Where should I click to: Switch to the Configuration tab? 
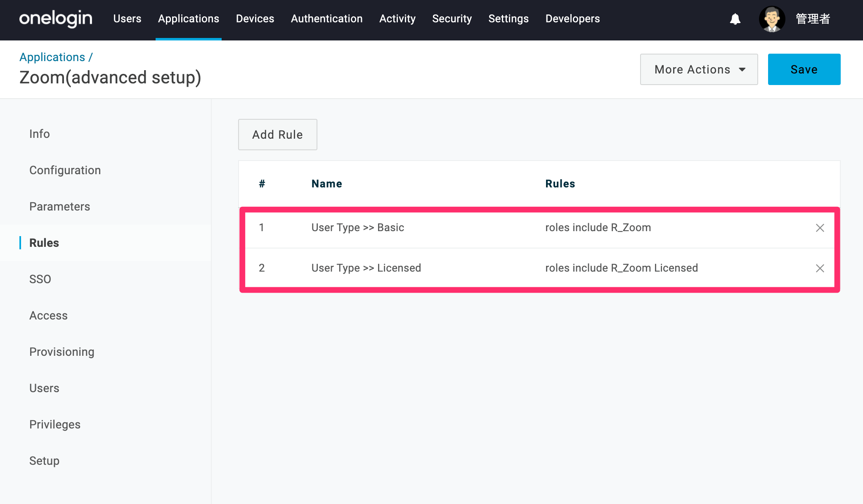pos(65,170)
